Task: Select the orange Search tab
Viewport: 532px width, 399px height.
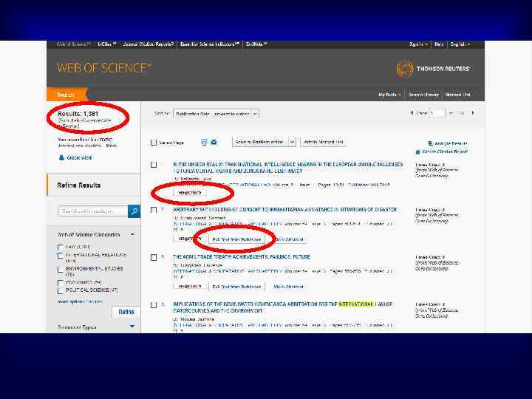Action: pyautogui.click(x=66, y=95)
